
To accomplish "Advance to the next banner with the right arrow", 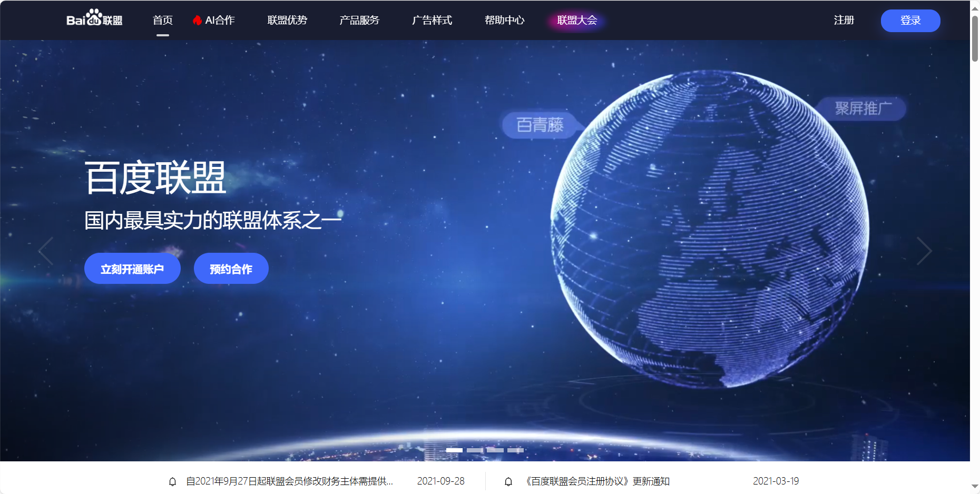I will 924,251.
